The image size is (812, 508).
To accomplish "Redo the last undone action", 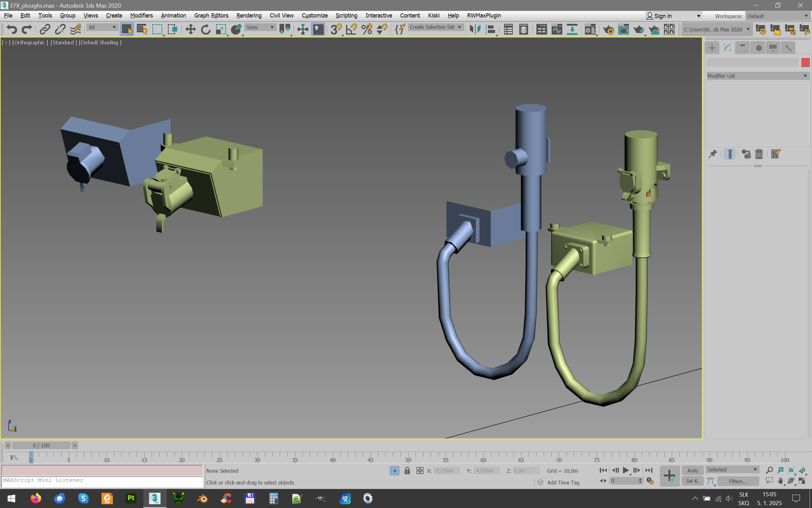I will click(27, 30).
